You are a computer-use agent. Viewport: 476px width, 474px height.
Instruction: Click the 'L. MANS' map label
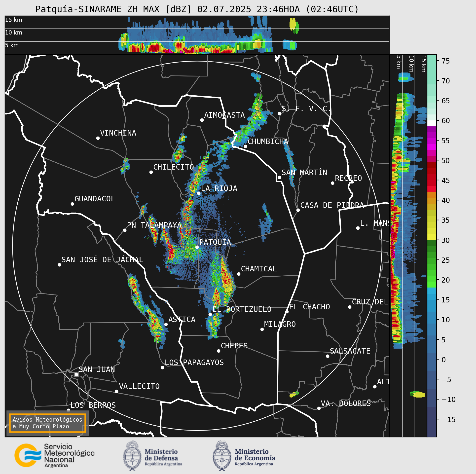[x=375, y=223]
